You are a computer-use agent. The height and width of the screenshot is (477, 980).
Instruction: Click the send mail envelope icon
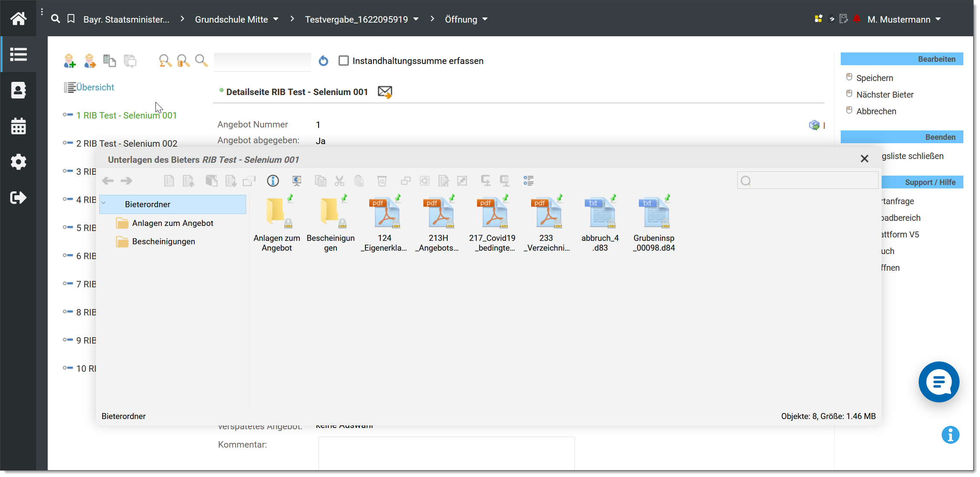[385, 92]
